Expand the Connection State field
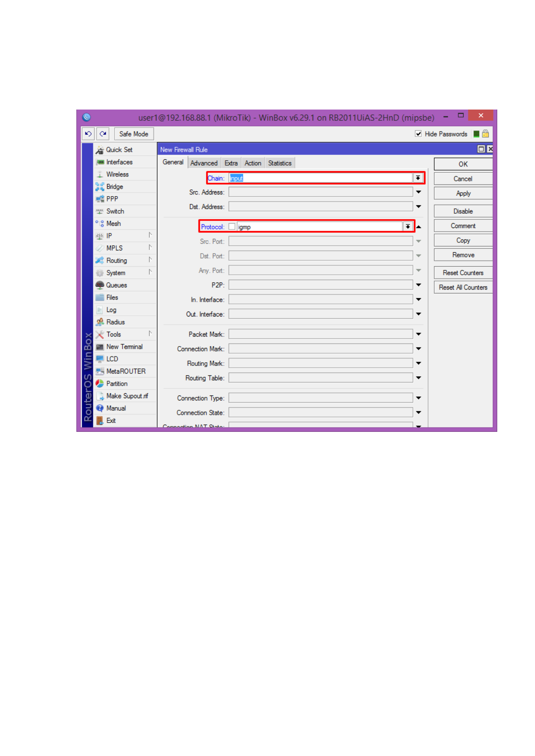This screenshot has width=535, height=756. point(419,413)
